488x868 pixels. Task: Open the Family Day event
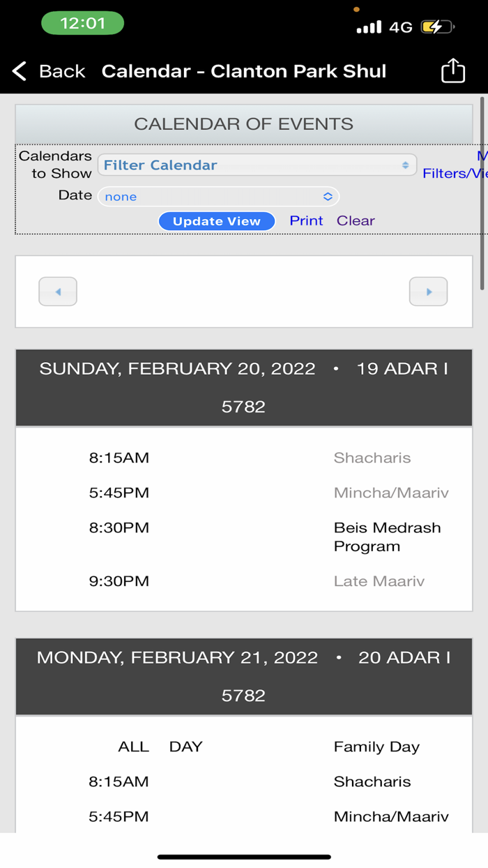pyautogui.click(x=376, y=747)
